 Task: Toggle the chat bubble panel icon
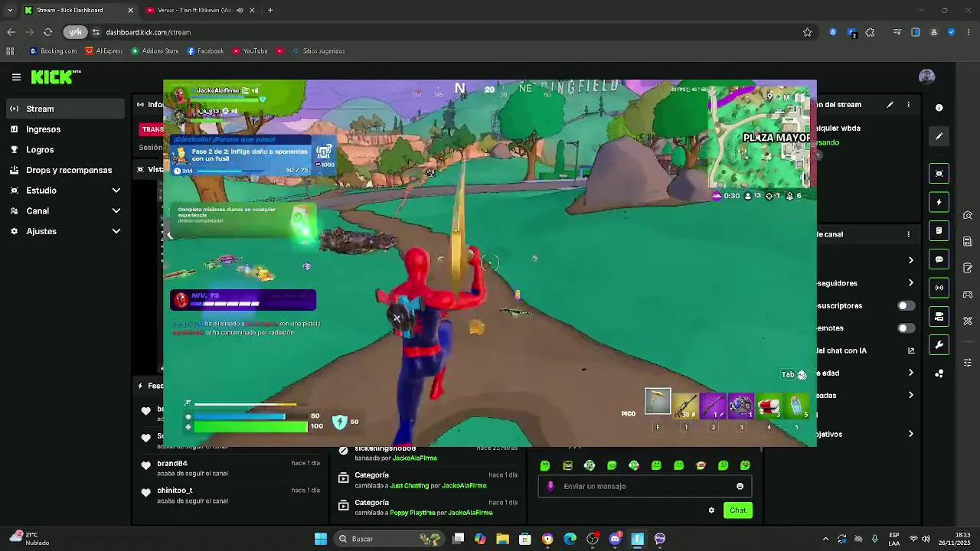click(x=939, y=259)
